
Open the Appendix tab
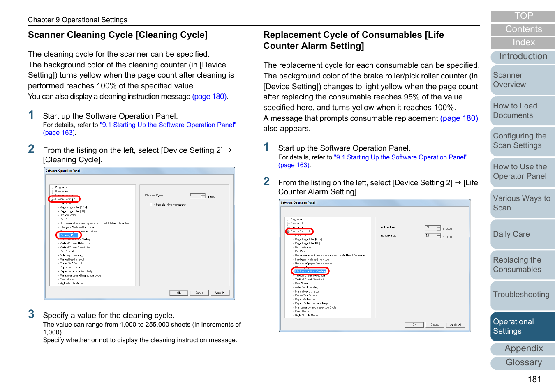click(523, 348)
